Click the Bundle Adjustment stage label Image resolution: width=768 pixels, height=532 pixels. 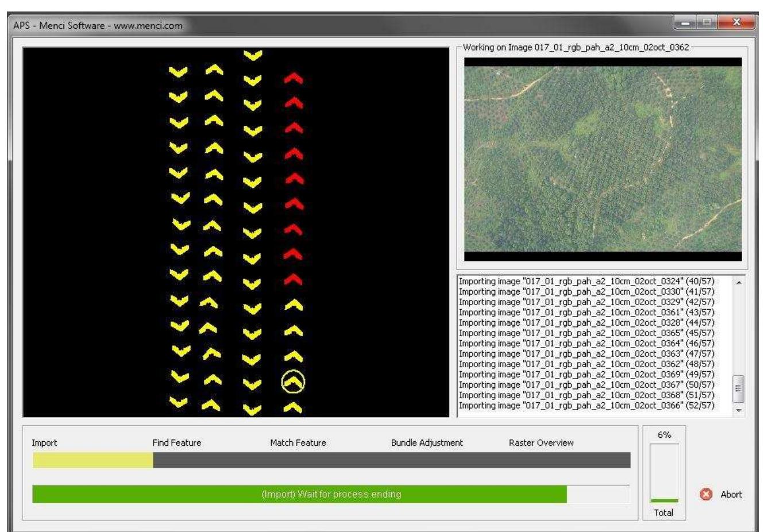pos(427,443)
